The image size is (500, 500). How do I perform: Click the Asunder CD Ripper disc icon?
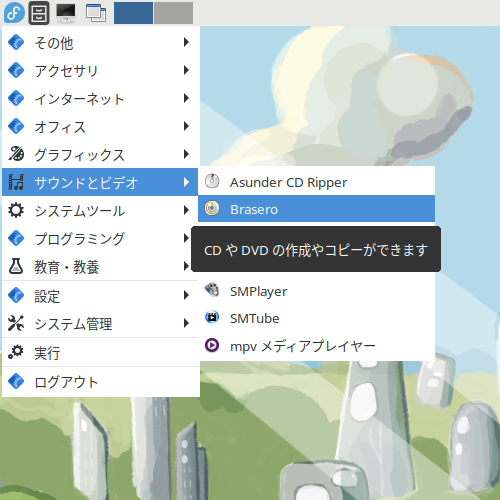212,181
